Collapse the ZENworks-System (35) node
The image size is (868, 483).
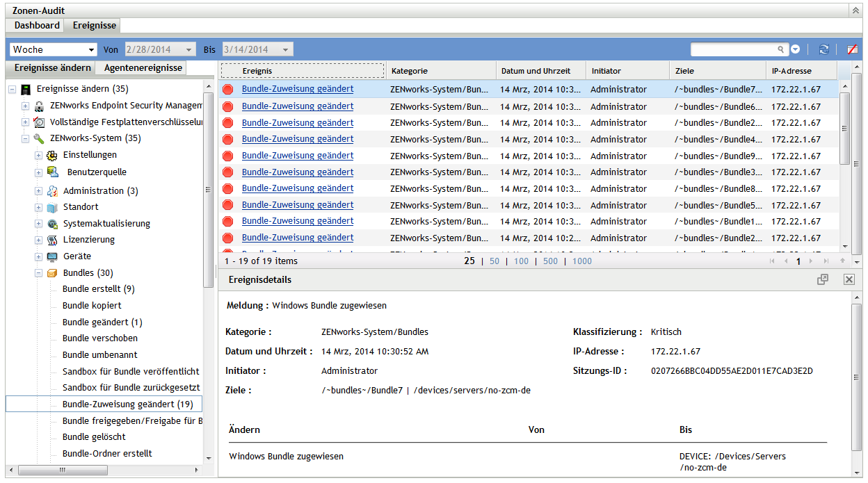tap(26, 138)
